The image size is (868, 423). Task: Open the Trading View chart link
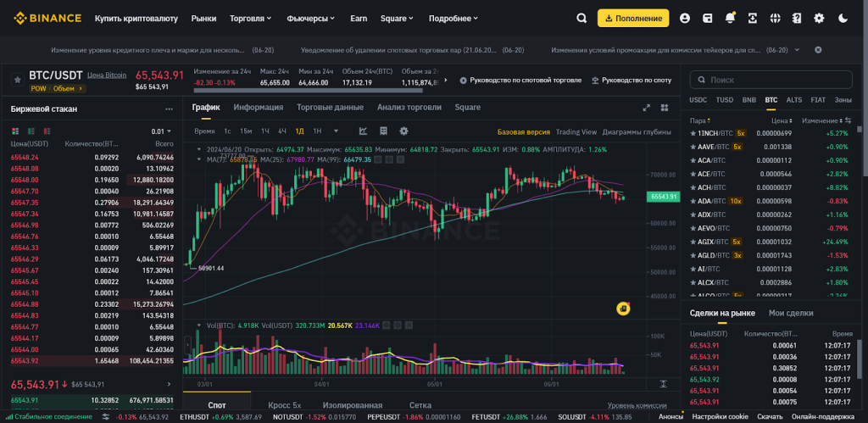point(576,131)
